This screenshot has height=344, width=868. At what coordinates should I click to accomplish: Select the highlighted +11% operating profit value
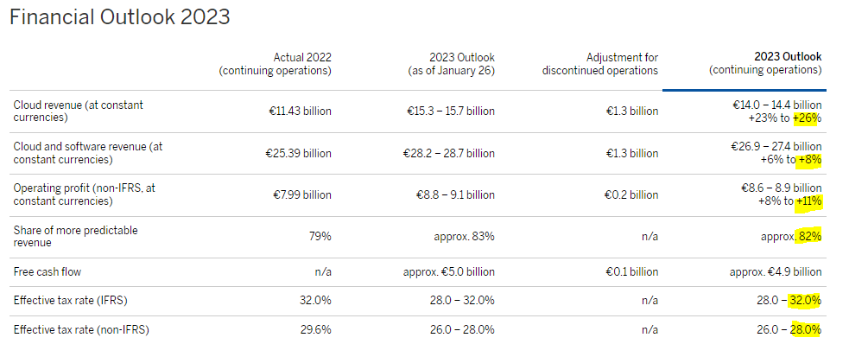pos(808,201)
